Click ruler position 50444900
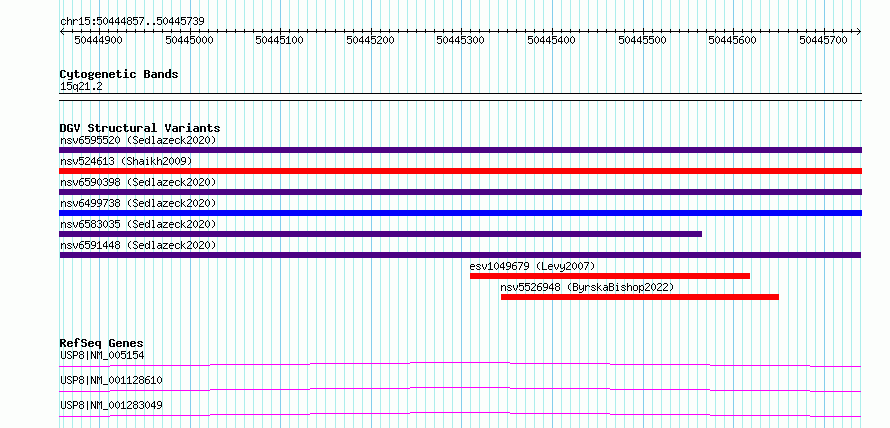The image size is (890, 428). [x=99, y=40]
